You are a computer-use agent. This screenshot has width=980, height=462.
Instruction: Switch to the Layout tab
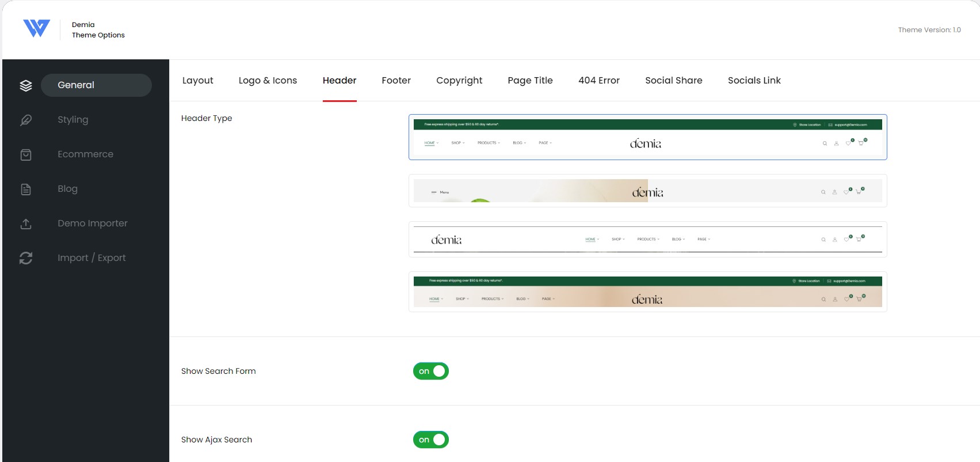[198, 81]
